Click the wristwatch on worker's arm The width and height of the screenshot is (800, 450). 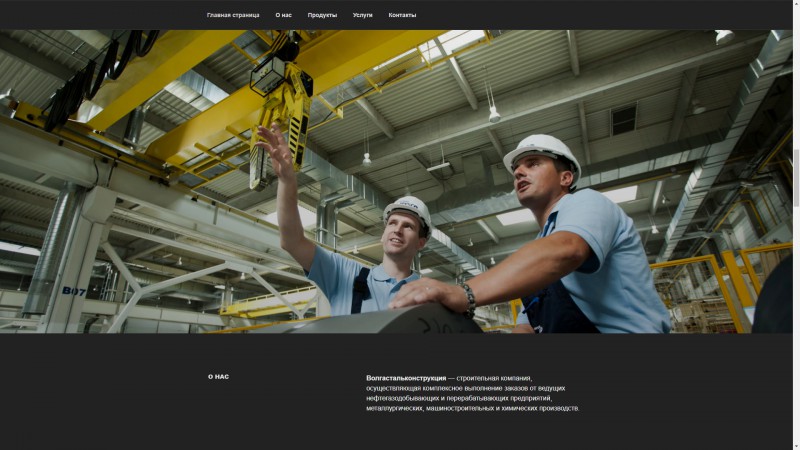469,299
